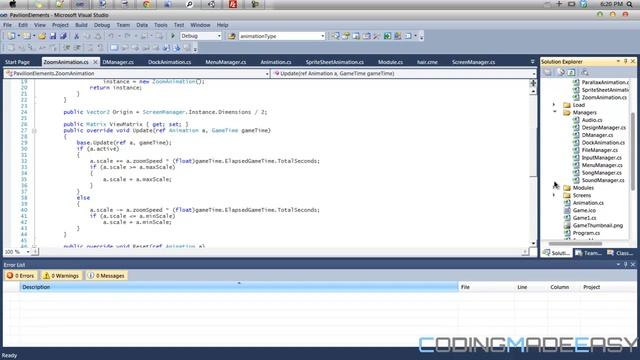Screen dimensions: 640x360
Task: Switch to the Start Page tab
Action: tap(17, 62)
